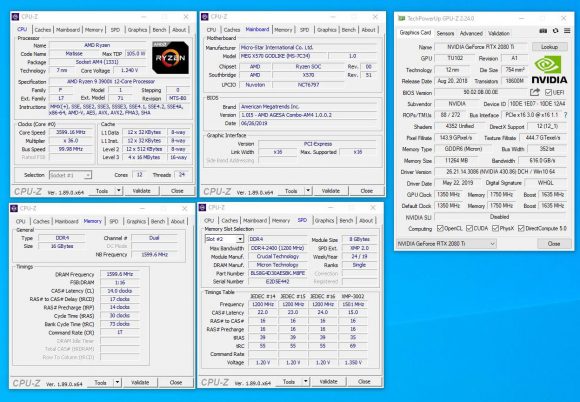The image size is (580, 402).
Task: Toggle the CUDA checkbox
Action: point(469,229)
